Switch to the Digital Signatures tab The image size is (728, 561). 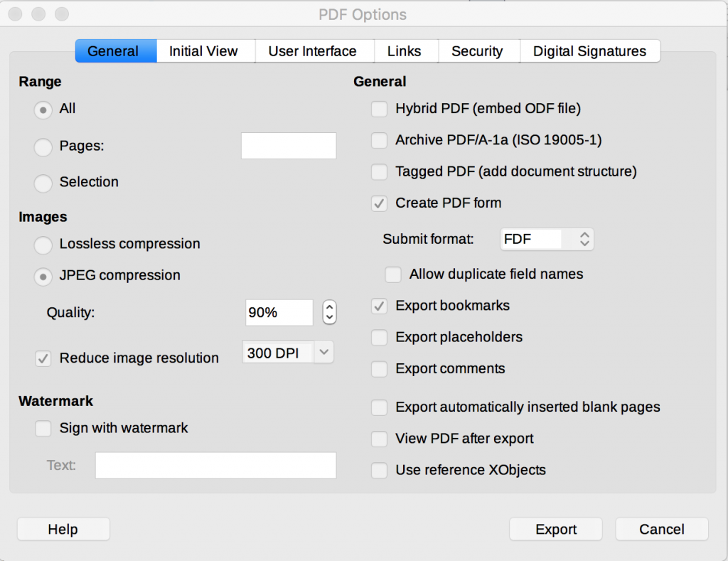coord(590,50)
